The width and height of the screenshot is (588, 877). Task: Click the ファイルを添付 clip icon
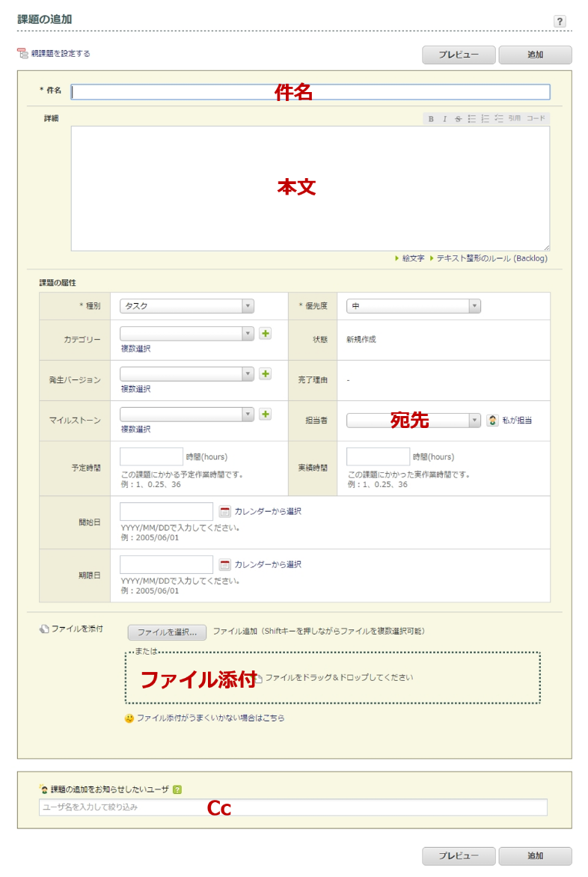(x=44, y=629)
